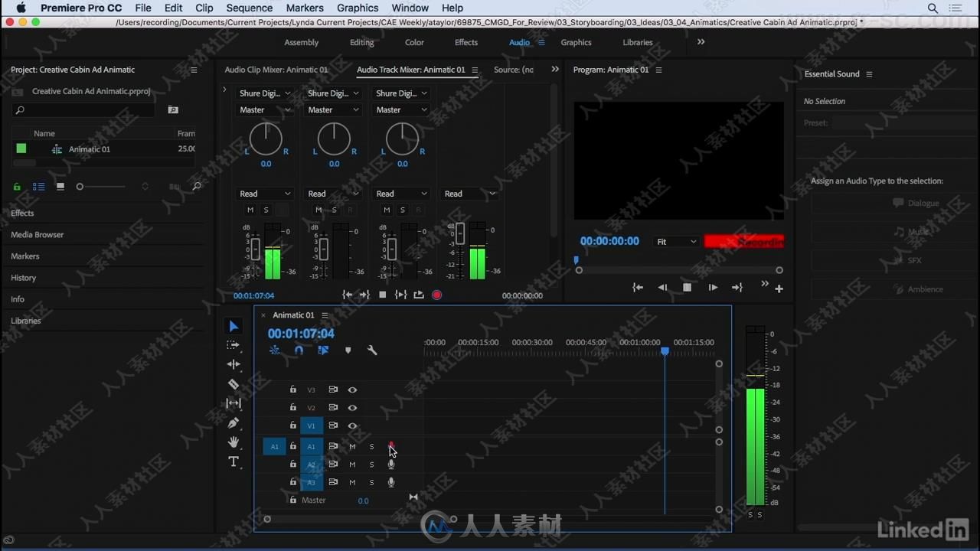
Task: Solo track A2 in timeline
Action: click(x=372, y=465)
